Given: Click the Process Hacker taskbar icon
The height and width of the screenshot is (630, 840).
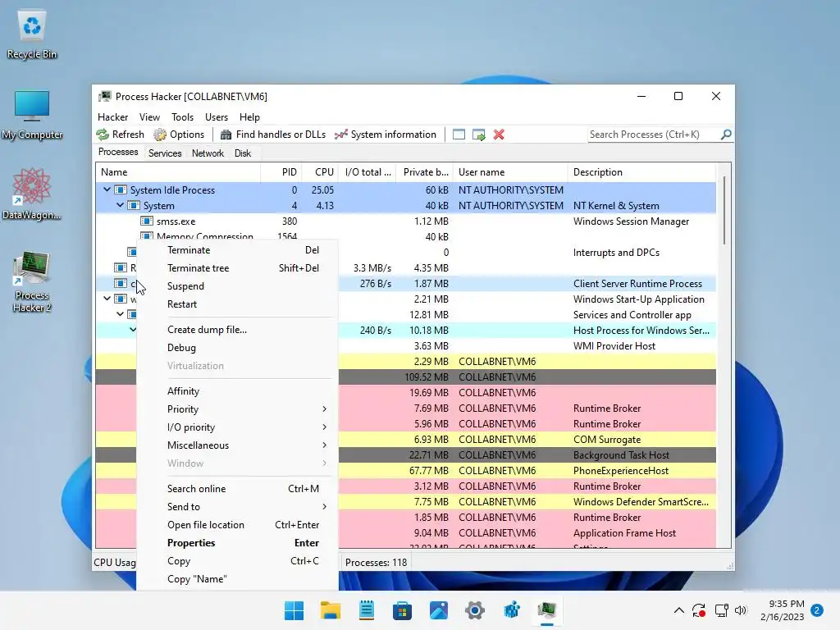Looking at the screenshot, I should (547, 610).
